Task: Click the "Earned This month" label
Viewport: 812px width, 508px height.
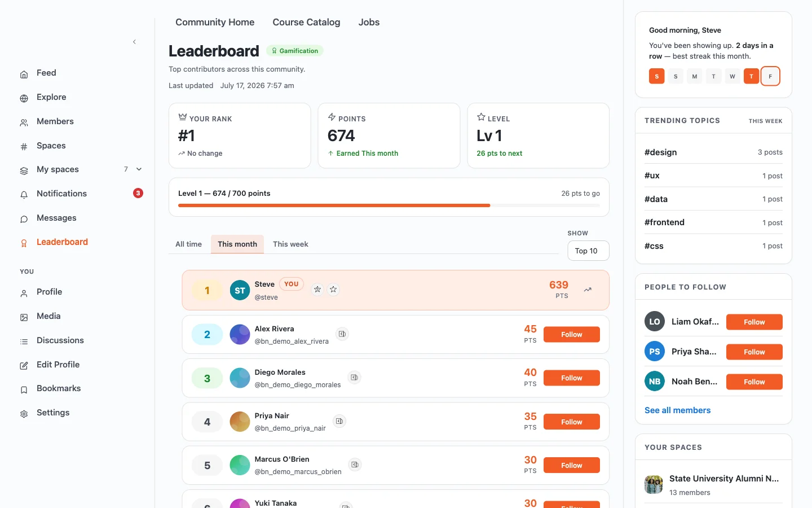Action: click(x=367, y=154)
